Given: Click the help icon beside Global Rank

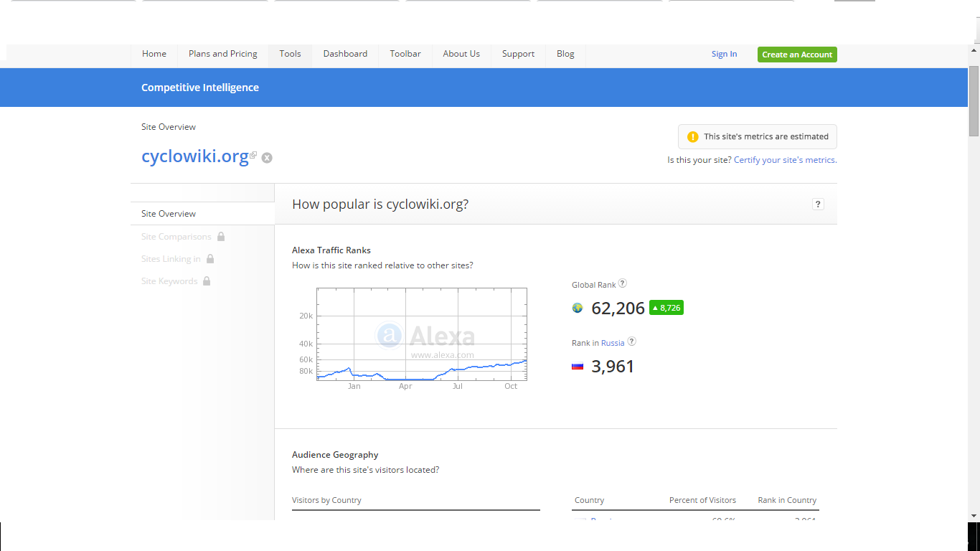Looking at the screenshot, I should pyautogui.click(x=623, y=283).
